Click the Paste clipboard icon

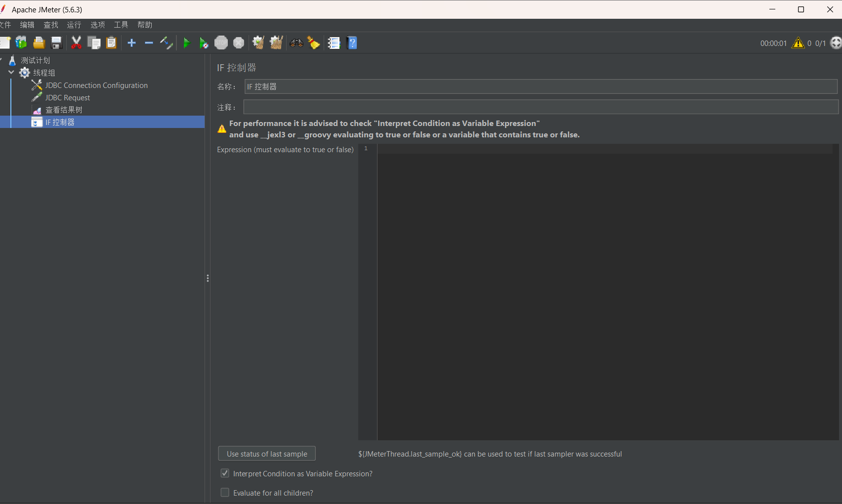pyautogui.click(x=112, y=43)
